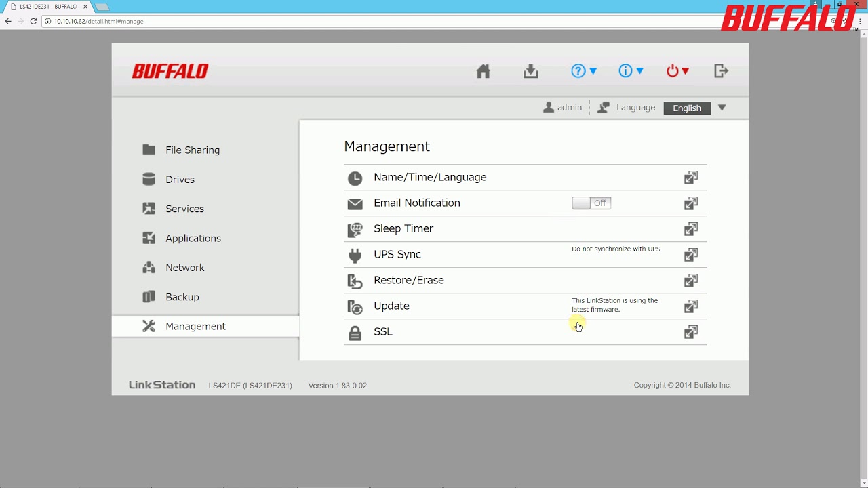This screenshot has width=868, height=488.
Task: Click the browser reload button
Action: coord(33,21)
